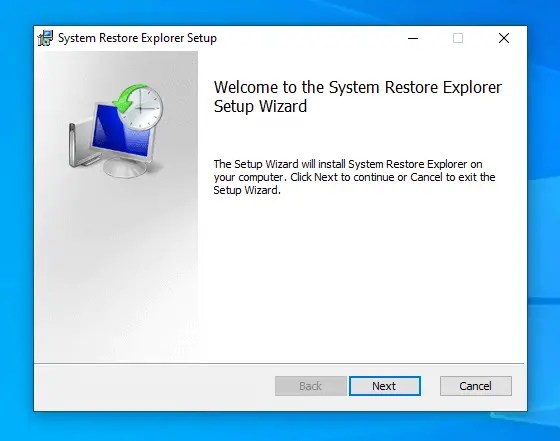
Task: Close the setup window with X
Action: pyautogui.click(x=504, y=38)
